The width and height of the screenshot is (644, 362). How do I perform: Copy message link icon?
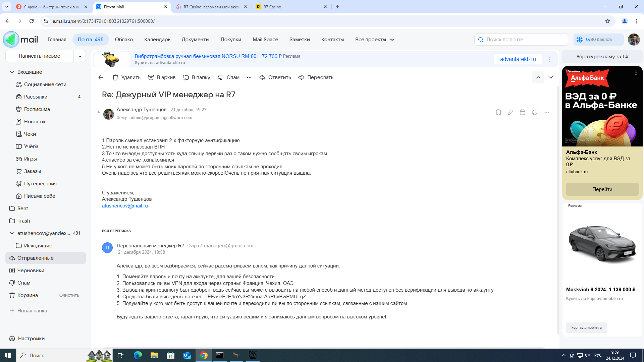coord(511,112)
